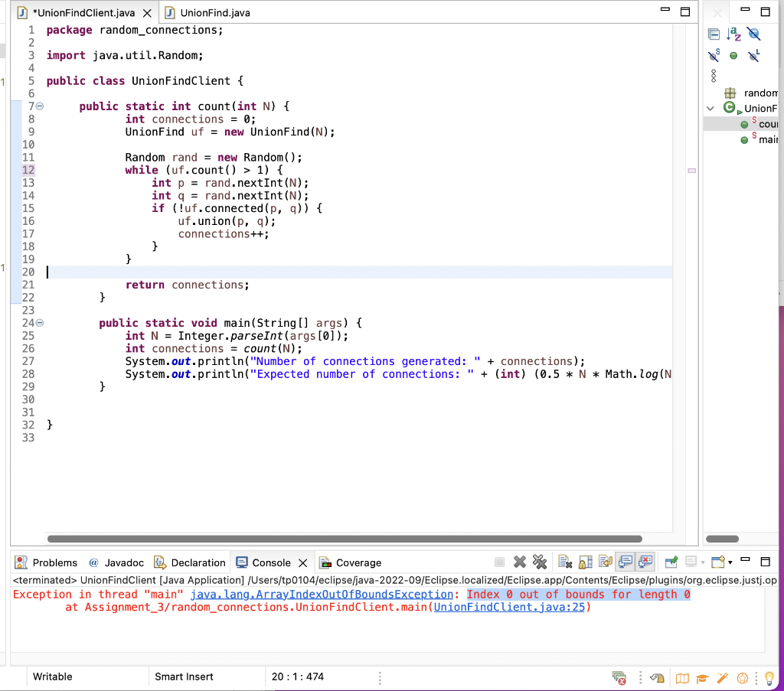The image size is (784, 691).
Task: Collapse all items in Outline view
Action: click(714, 34)
